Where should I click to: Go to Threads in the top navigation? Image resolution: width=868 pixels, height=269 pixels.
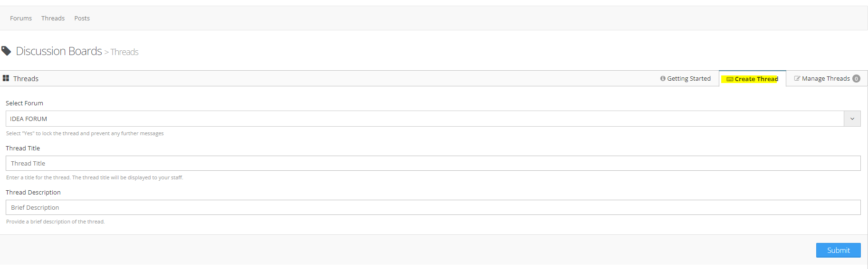pos(53,18)
